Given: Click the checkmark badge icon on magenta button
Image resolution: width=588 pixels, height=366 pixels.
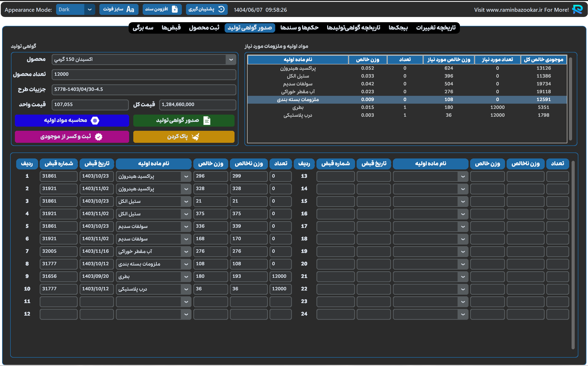Looking at the screenshot, I should (99, 137).
